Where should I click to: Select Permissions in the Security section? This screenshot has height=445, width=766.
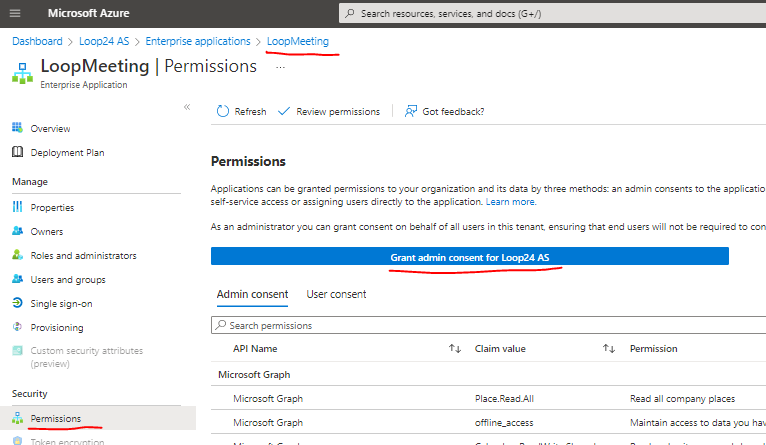[56, 419]
